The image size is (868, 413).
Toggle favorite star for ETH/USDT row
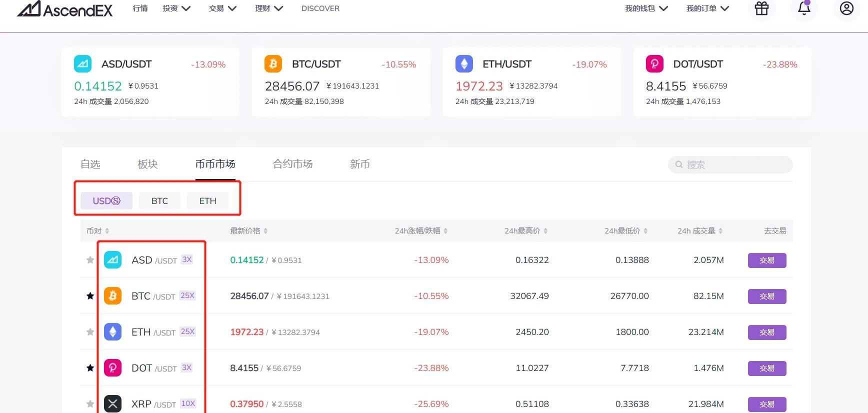[90, 332]
